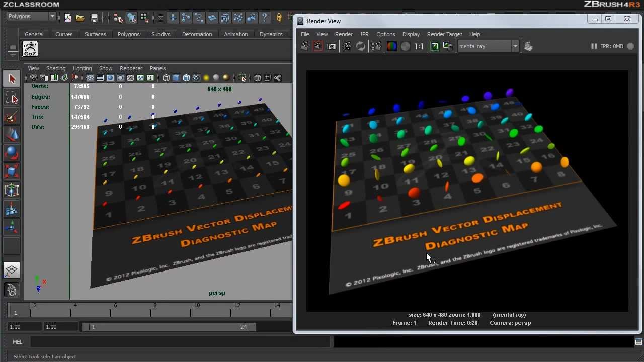Click the range slider bar in timeline

[169, 327]
